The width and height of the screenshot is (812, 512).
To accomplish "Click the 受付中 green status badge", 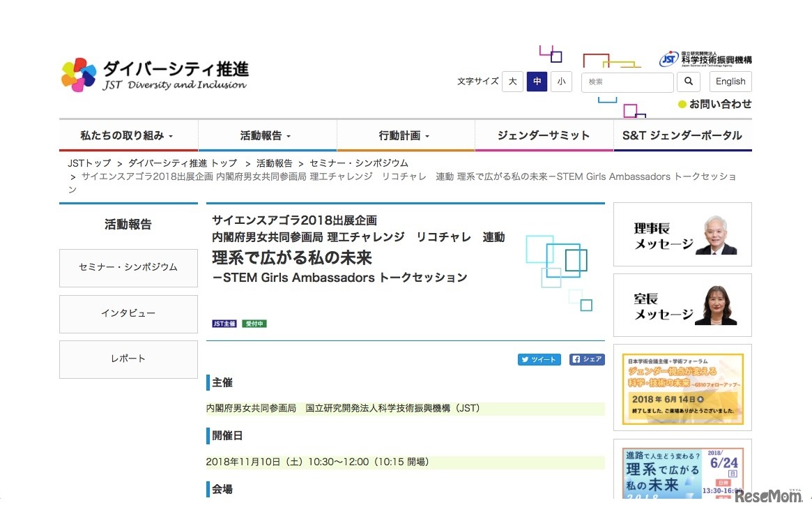I will (254, 323).
